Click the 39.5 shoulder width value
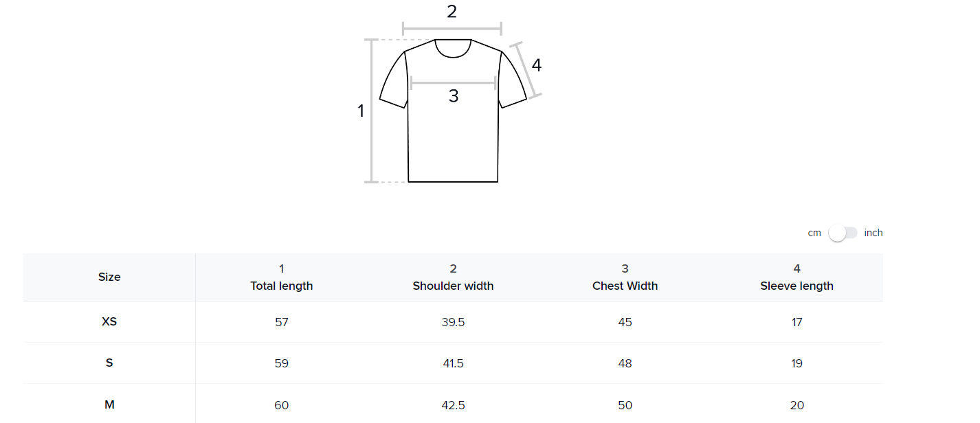The image size is (980, 423). tap(453, 322)
